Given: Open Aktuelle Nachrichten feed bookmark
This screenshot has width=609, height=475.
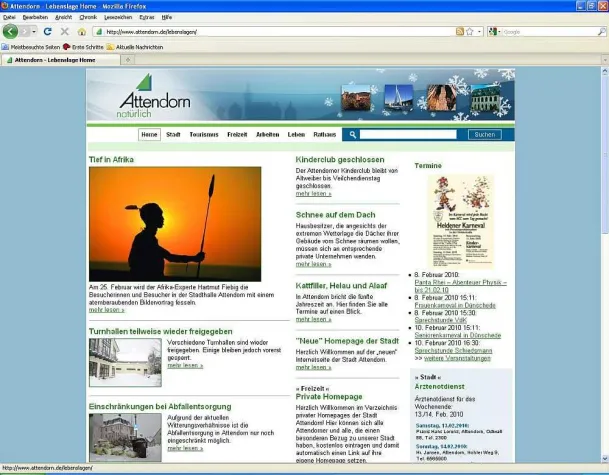Looking at the screenshot, I should coord(135,47).
